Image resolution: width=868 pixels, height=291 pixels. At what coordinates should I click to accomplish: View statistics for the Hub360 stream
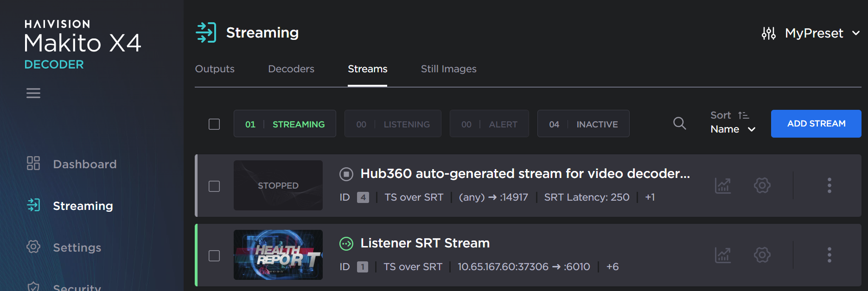click(723, 185)
